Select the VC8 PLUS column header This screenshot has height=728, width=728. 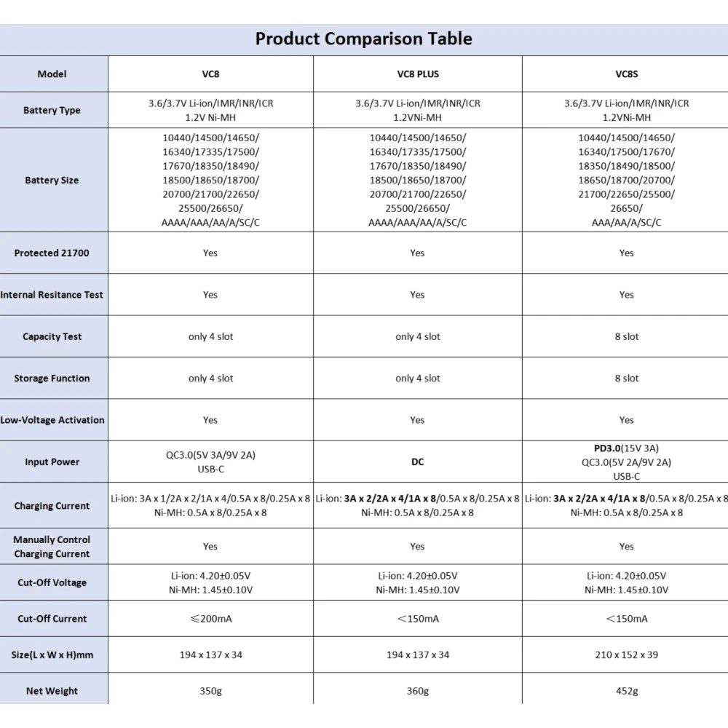417,74
